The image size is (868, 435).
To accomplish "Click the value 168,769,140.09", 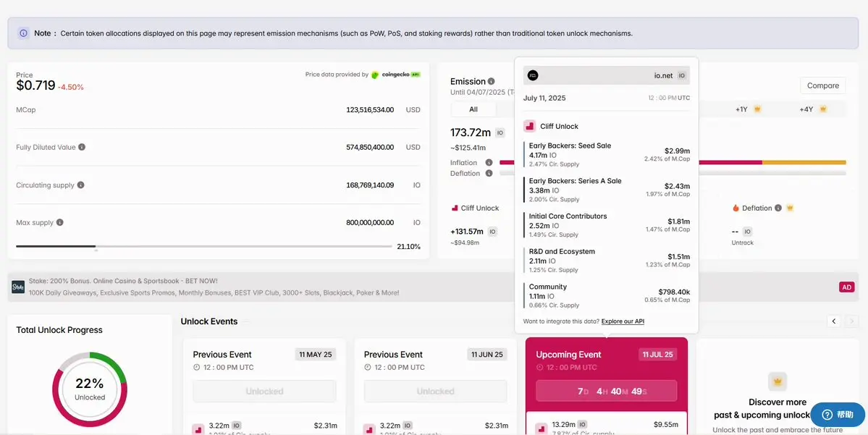I will pos(370,185).
